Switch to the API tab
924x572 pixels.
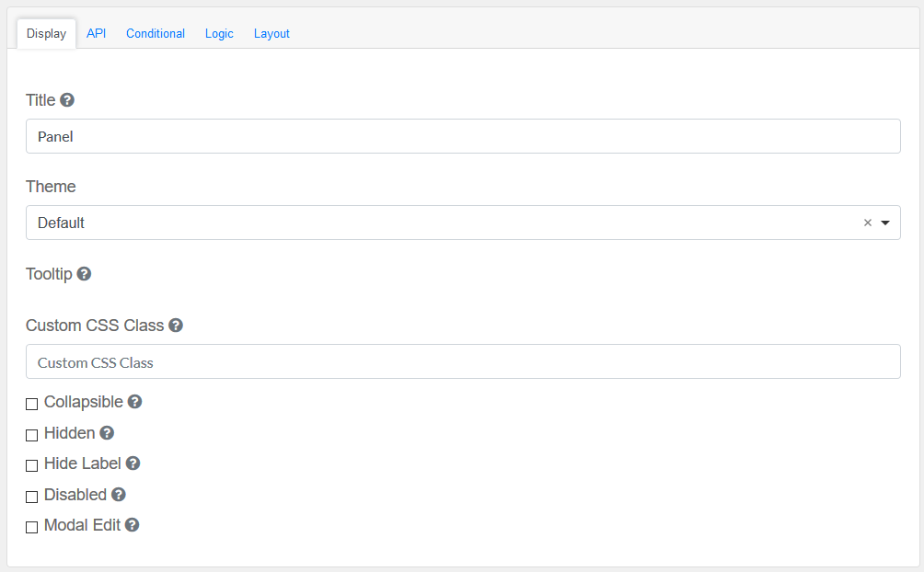(97, 34)
